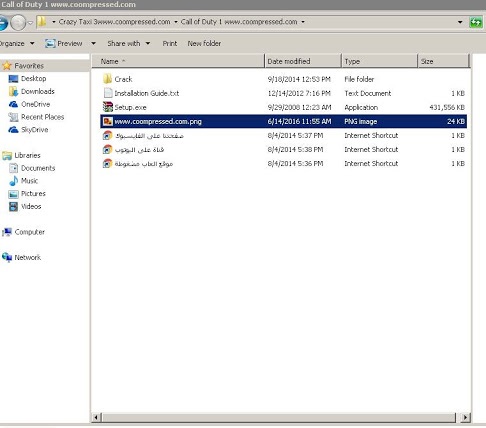The image size is (486, 428).
Task: Click the Pictures library icon
Action: pyautogui.click(x=13, y=194)
